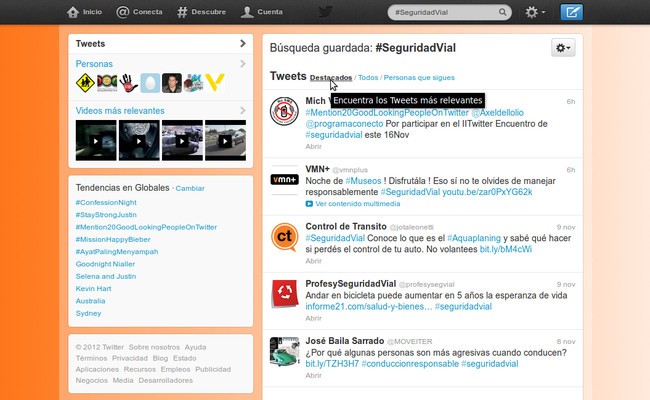Switch to the Todos tweets filter
This screenshot has height=400, width=650.
point(368,78)
